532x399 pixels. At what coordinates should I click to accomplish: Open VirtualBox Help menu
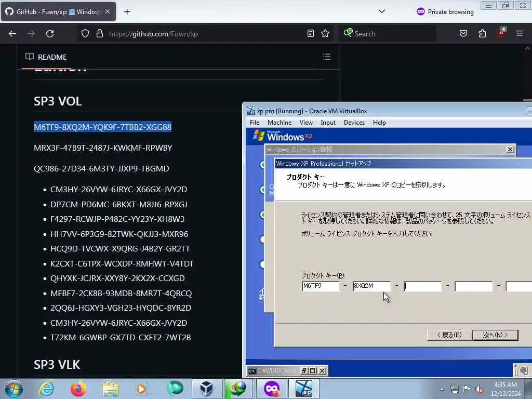379,123
